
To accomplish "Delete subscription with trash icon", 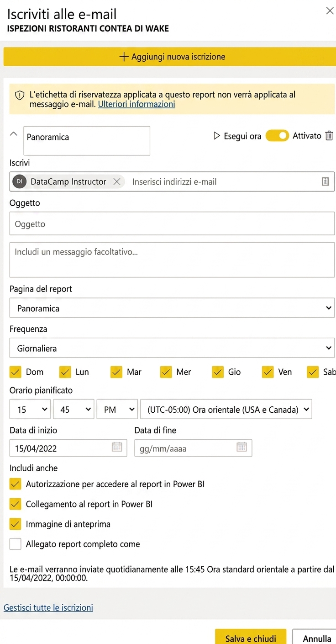I will click(x=329, y=136).
